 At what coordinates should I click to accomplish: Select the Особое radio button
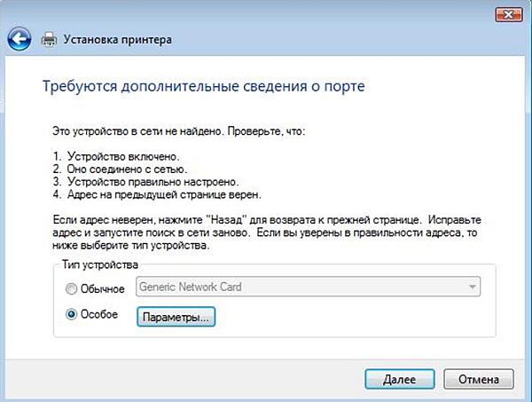pos(72,315)
